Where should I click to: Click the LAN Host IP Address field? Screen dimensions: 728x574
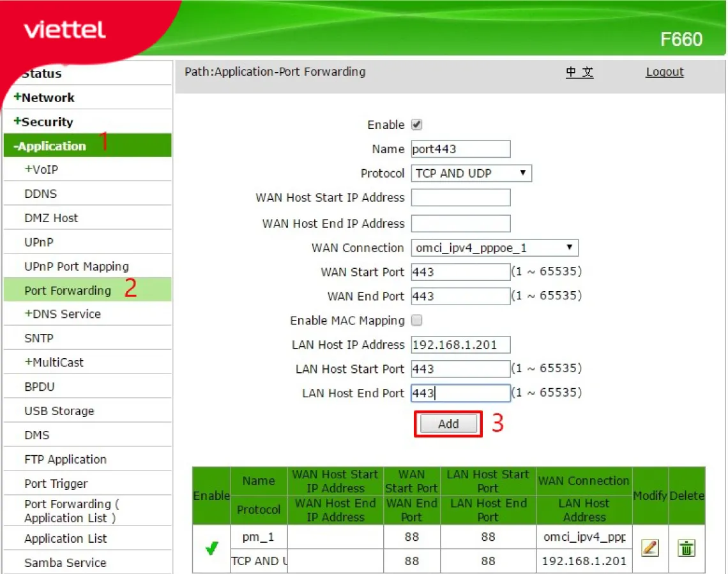[x=460, y=345]
